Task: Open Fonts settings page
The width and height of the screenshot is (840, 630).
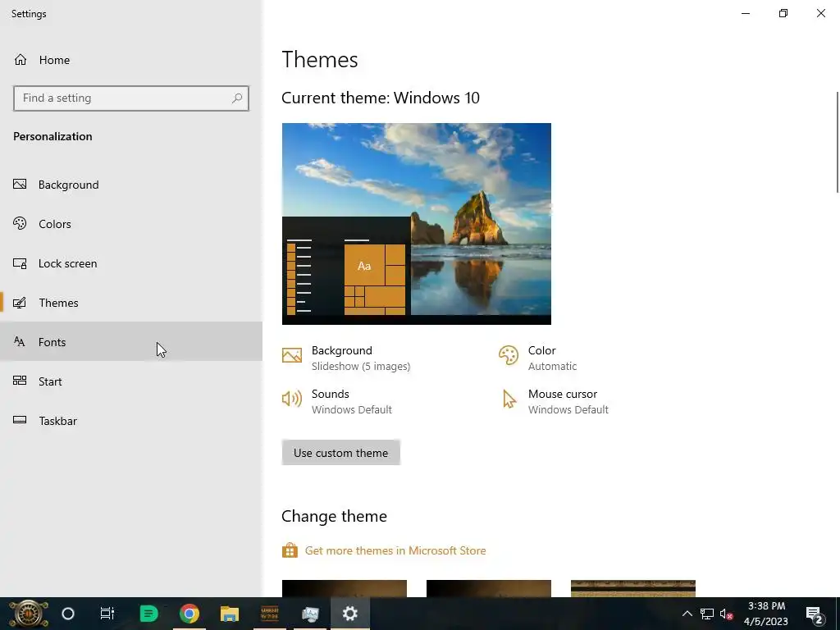Action: coord(131,342)
